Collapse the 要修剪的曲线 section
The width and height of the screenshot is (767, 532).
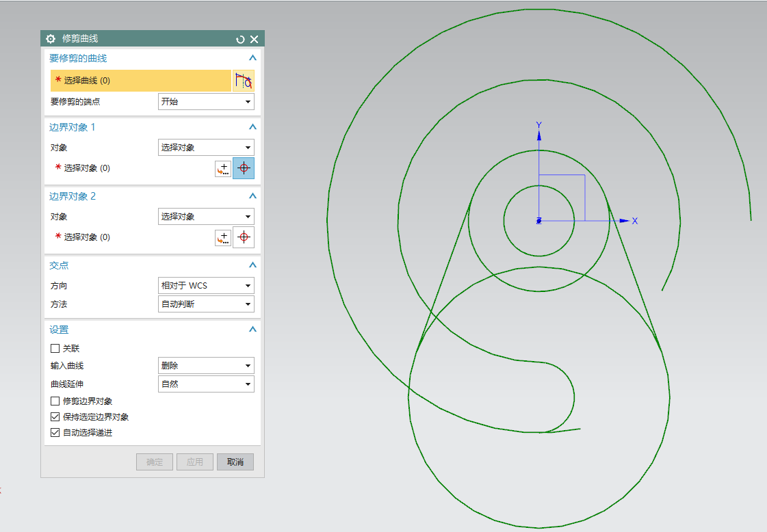click(x=252, y=57)
